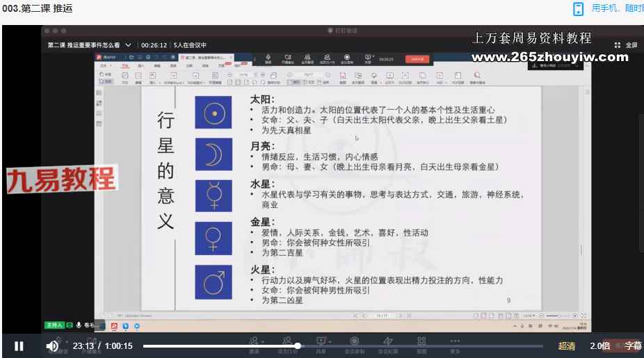Click the blue round icon in the taskbar
Viewport: 644px width, 358px height.
tap(137, 326)
